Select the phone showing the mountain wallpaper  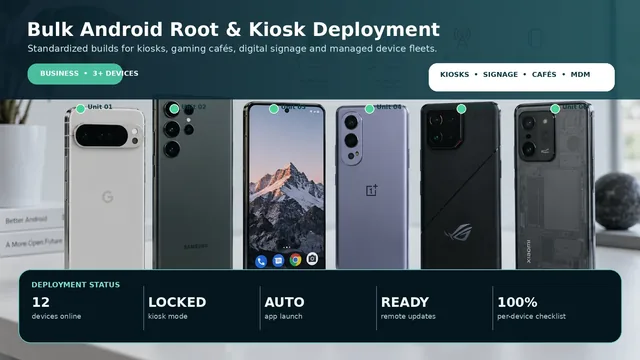tap(284, 186)
